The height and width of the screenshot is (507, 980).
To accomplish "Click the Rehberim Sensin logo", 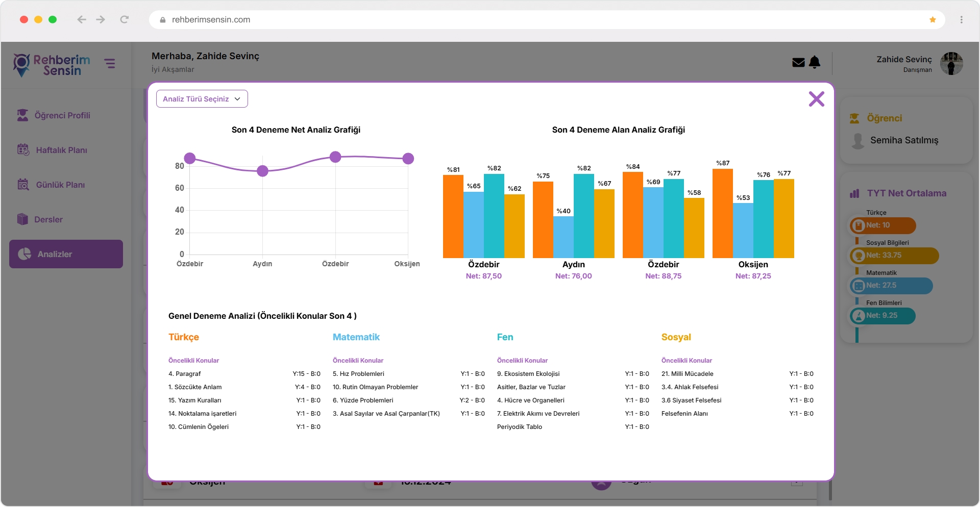I will pyautogui.click(x=52, y=65).
